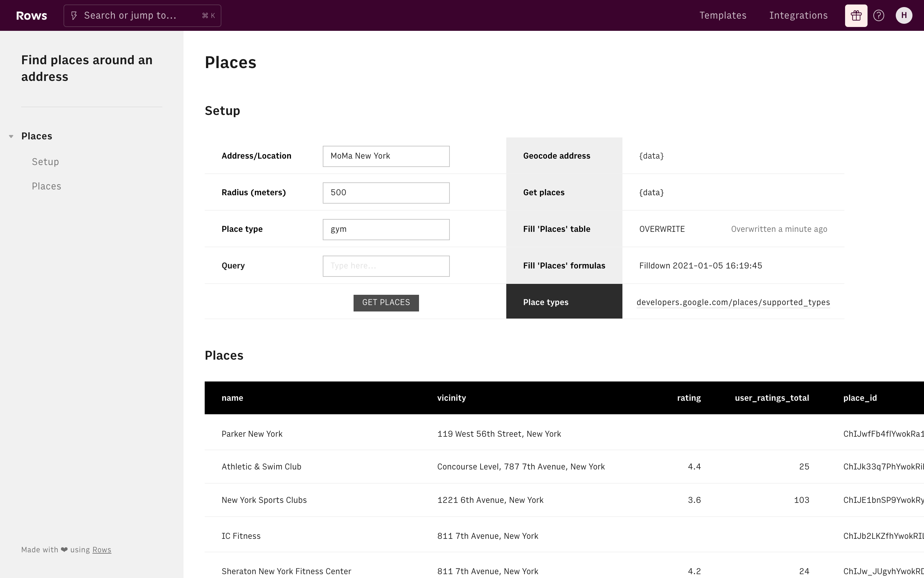This screenshot has width=924, height=578.
Task: Click the user_ratings_total column header
Action: [772, 398]
